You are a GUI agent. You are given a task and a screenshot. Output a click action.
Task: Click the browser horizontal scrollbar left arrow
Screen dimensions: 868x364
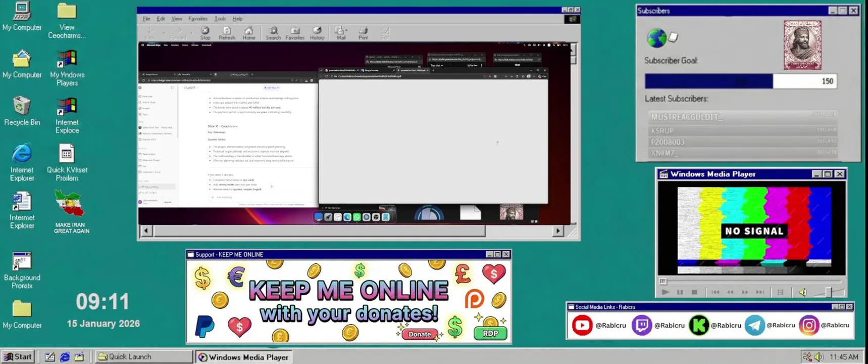pos(146,231)
